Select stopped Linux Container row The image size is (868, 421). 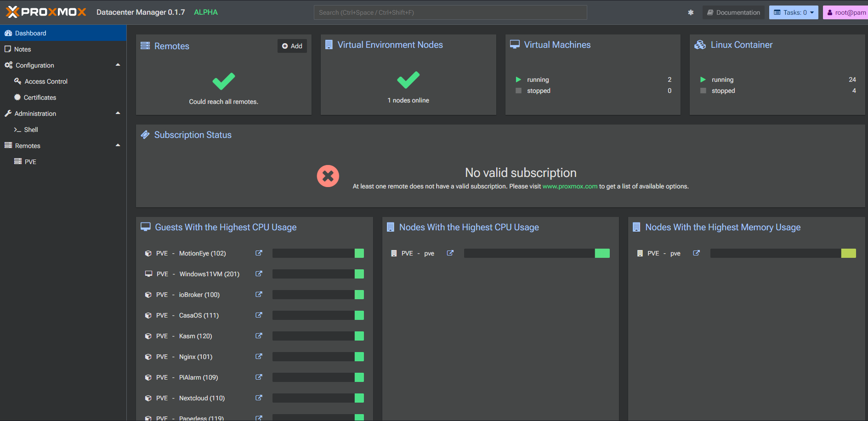coord(777,91)
